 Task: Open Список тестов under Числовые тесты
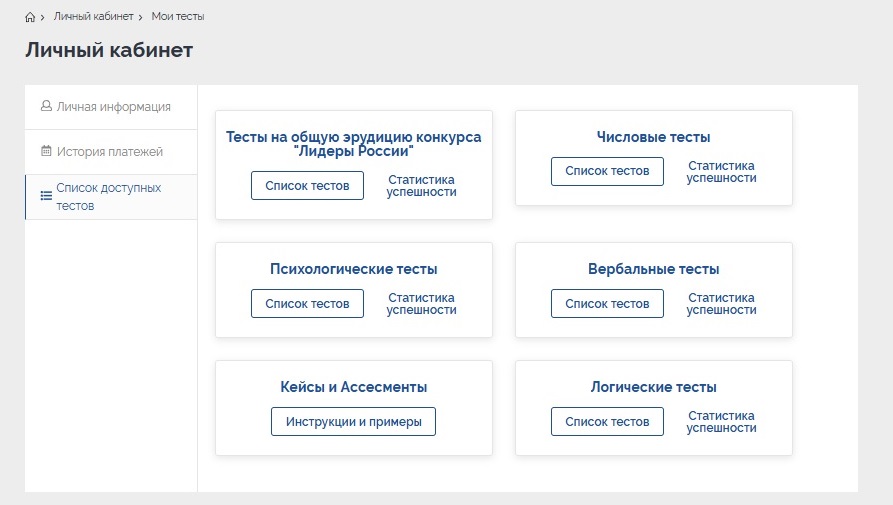[x=607, y=171]
